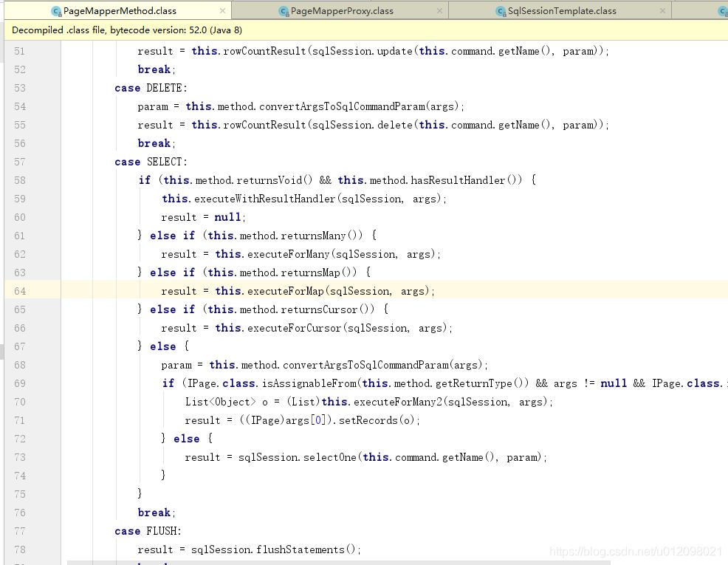Screen dimensions: 728x565
Task: Click the selectOne method call on line 73
Action: click(x=329, y=457)
